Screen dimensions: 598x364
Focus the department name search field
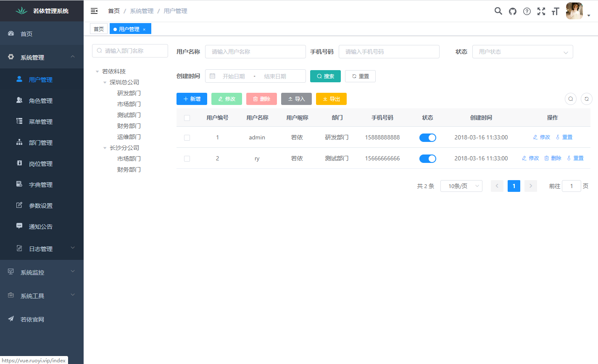tap(130, 51)
